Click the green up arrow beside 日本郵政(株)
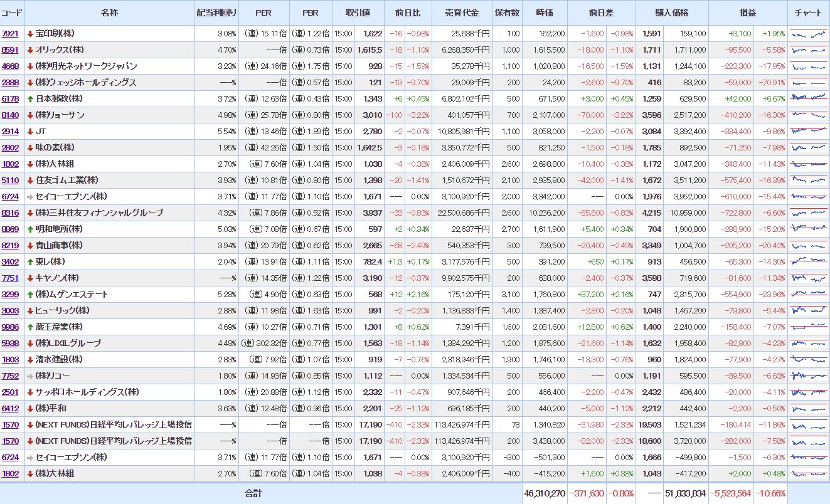 click(x=29, y=99)
